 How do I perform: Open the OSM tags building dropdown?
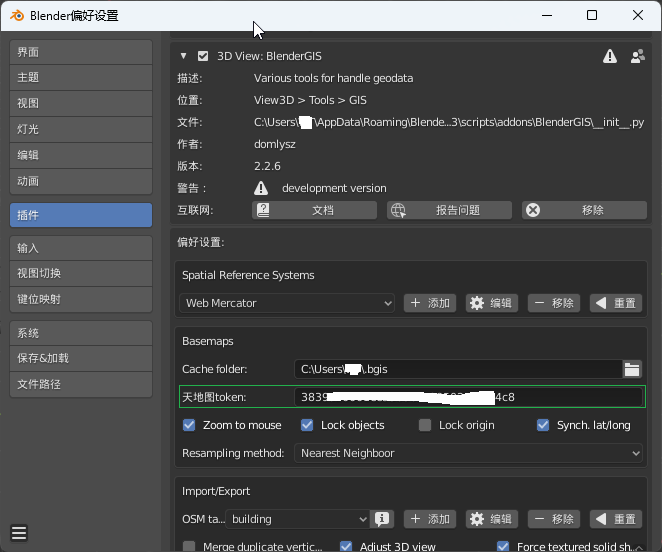(x=298, y=519)
